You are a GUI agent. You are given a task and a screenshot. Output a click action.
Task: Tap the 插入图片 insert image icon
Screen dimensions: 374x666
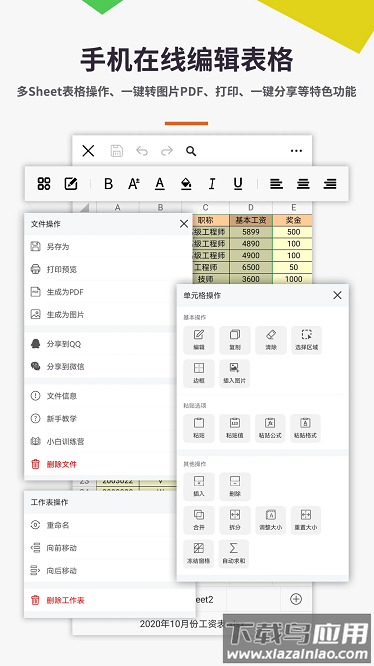point(234,373)
